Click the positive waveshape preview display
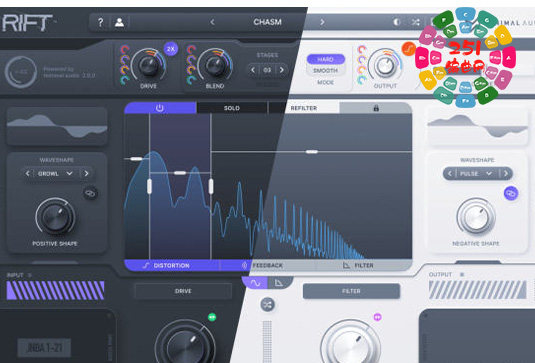This screenshot has height=363, width=535. (x=57, y=126)
